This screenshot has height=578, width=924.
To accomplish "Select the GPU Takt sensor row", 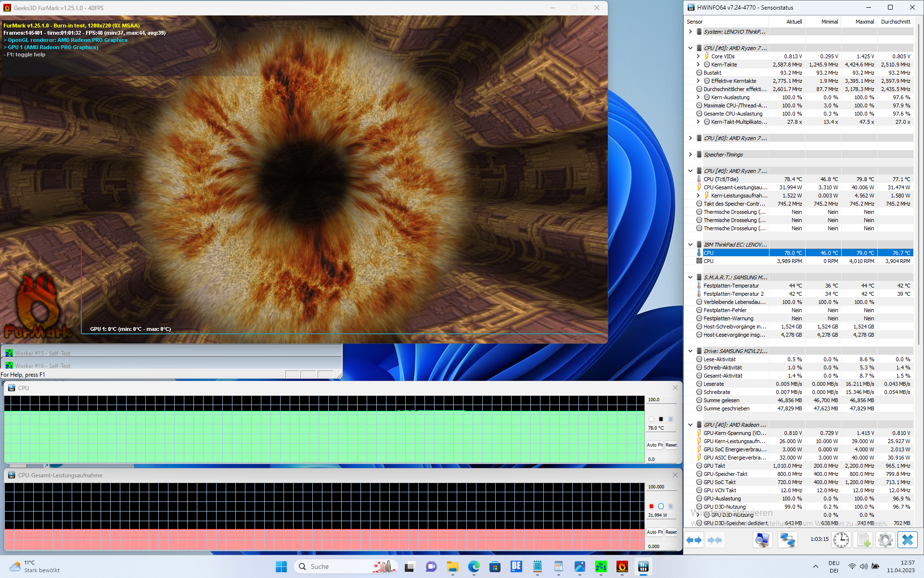I will coord(714,466).
